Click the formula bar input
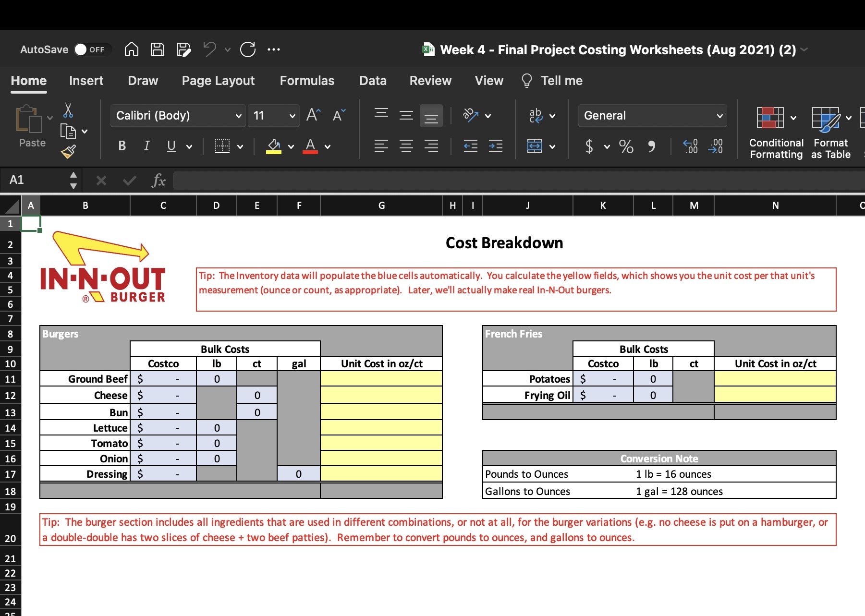This screenshot has height=616, width=865. coord(519,181)
